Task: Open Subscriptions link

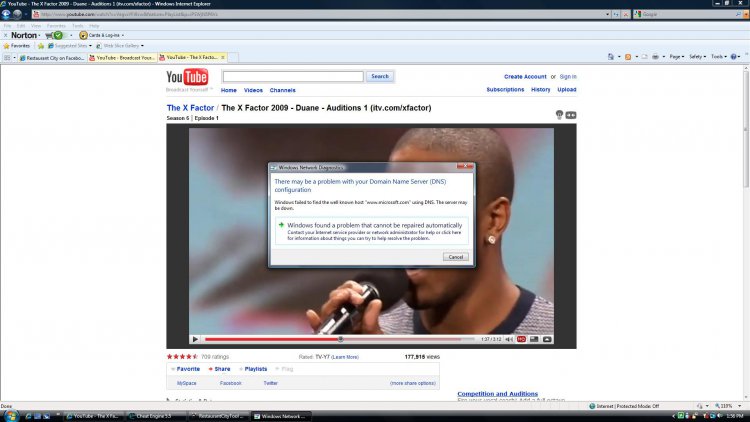Action: 505,89
